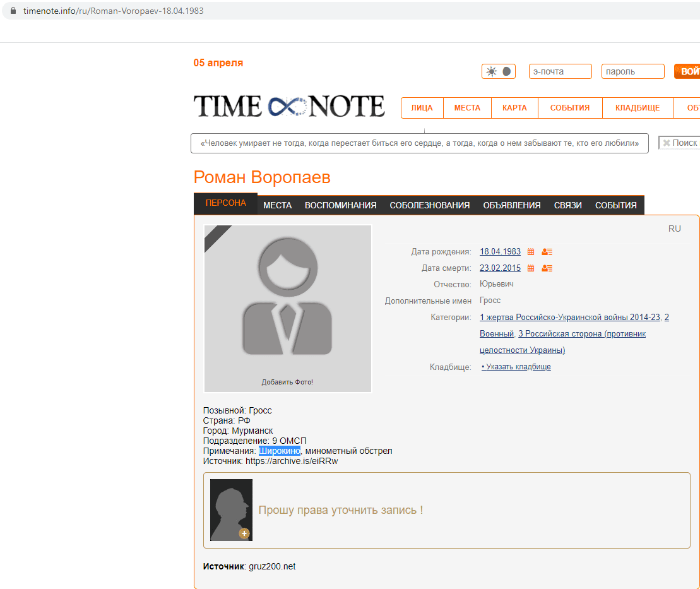Switch to the ВОСПОМИНАНИЯ tab
The image size is (700, 589).
pos(341,205)
